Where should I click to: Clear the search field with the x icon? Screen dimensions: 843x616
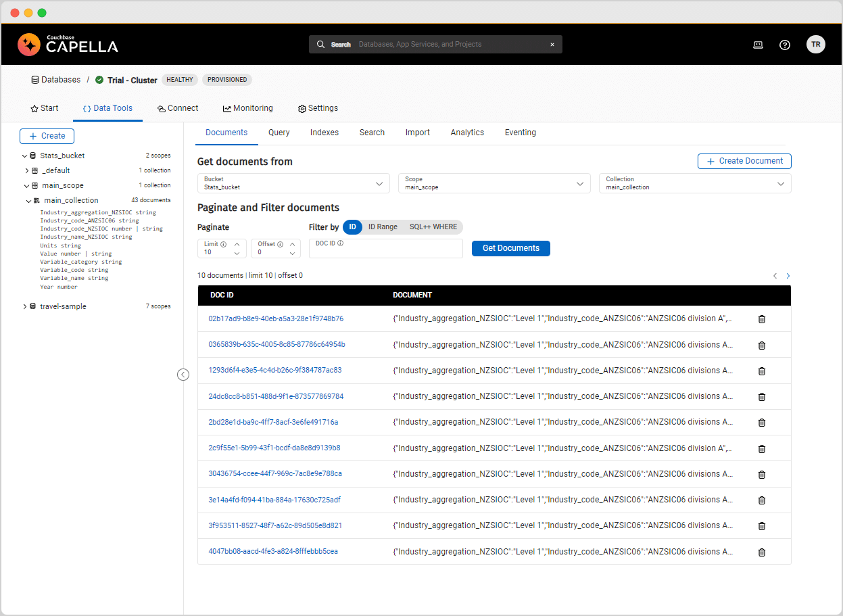[552, 44]
